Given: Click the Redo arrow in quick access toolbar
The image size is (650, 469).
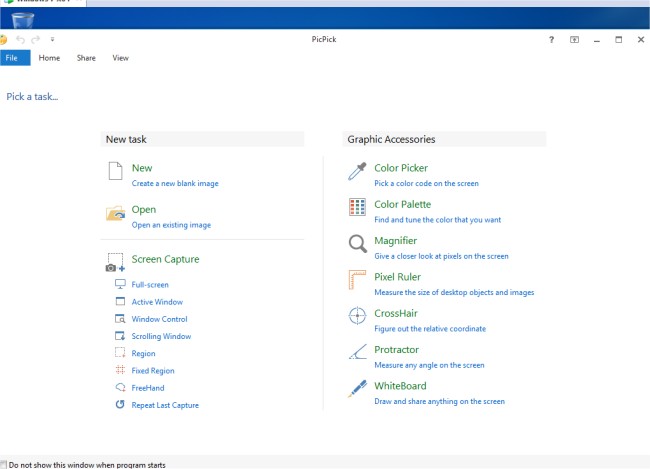Looking at the screenshot, I should [x=36, y=39].
